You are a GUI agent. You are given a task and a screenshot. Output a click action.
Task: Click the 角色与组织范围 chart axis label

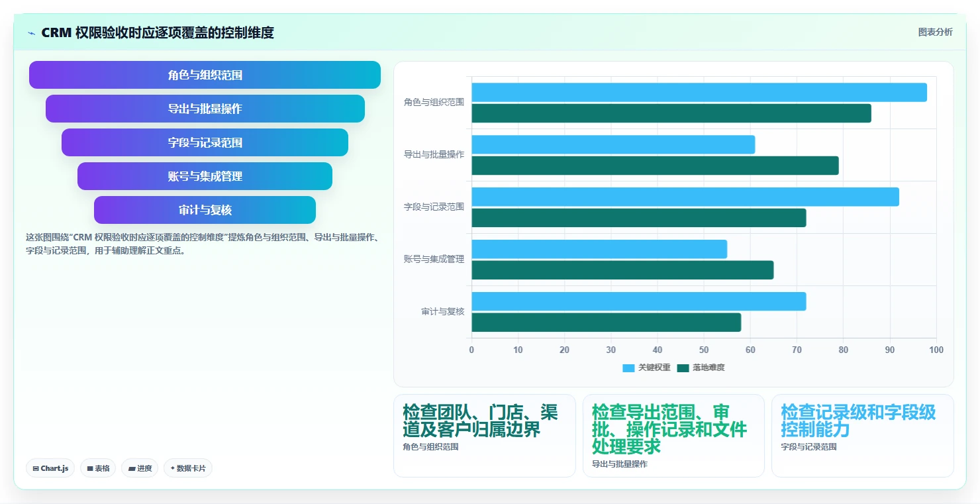pos(434,103)
